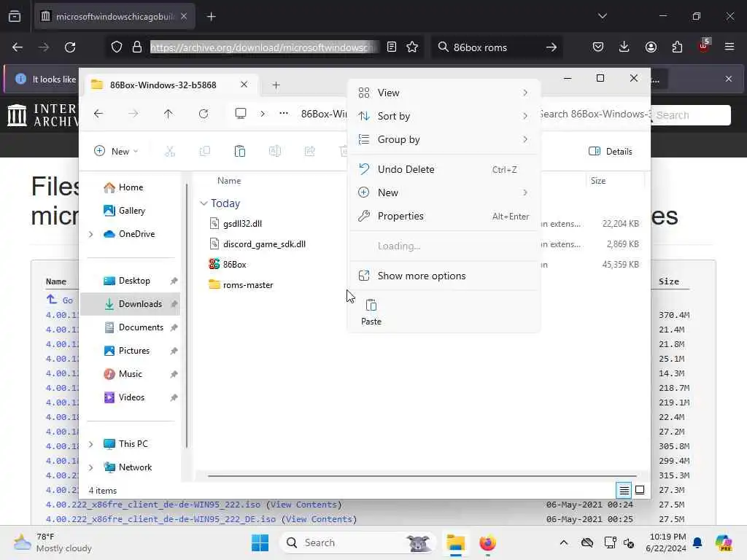Reload the Firefox page
The height and width of the screenshot is (560, 747).
70,47
